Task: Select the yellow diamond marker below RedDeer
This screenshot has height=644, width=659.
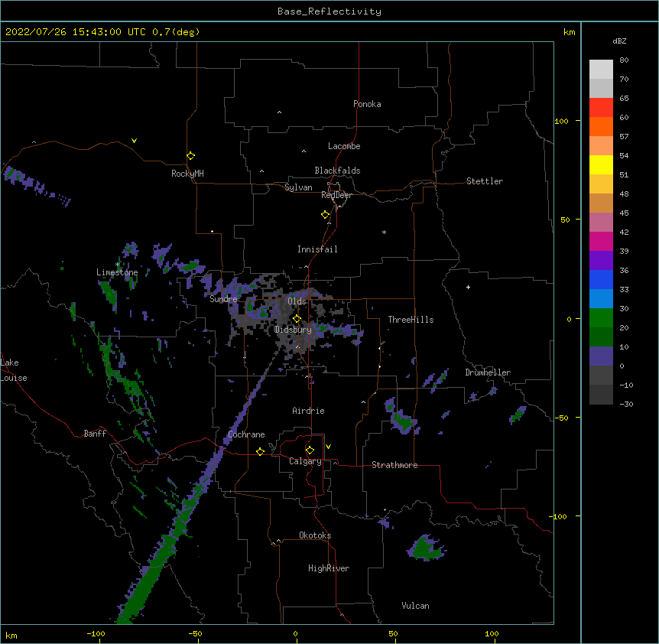Action: pos(325,215)
